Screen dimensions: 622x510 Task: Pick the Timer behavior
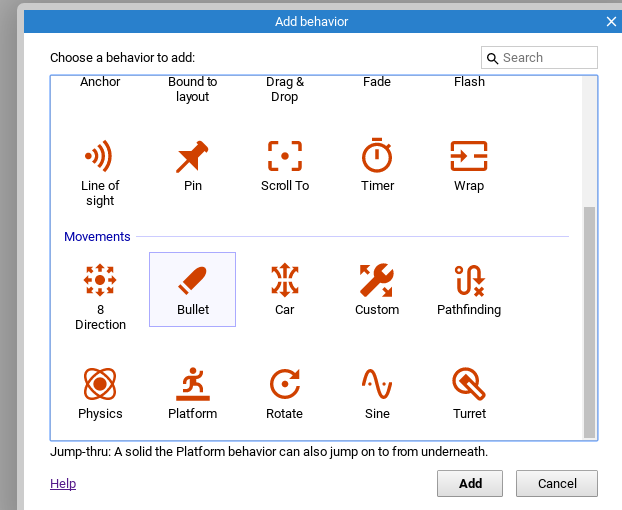tap(377, 155)
